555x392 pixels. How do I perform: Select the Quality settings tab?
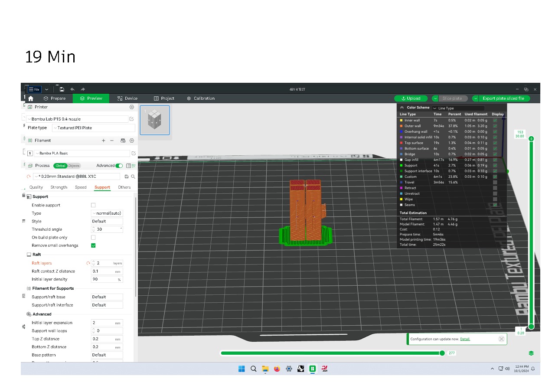click(x=36, y=187)
